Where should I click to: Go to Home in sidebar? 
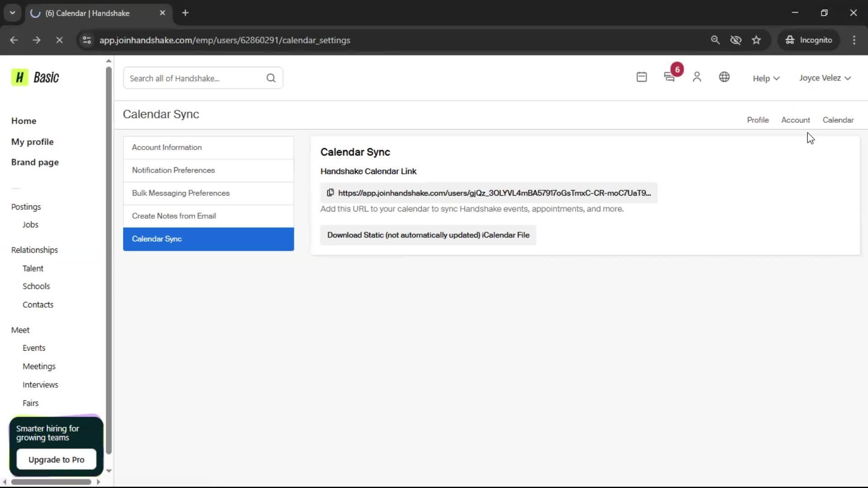(x=24, y=121)
